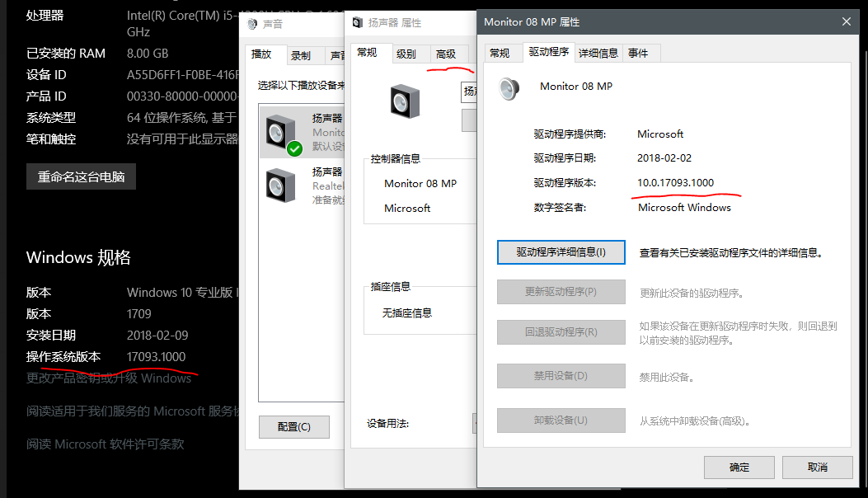Open the 更改产品密钥或升级 Windows link
This screenshot has height=498, width=868.
(x=109, y=378)
